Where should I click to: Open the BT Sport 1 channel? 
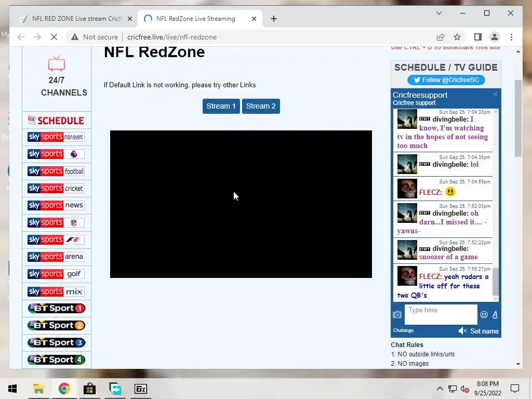(56, 309)
